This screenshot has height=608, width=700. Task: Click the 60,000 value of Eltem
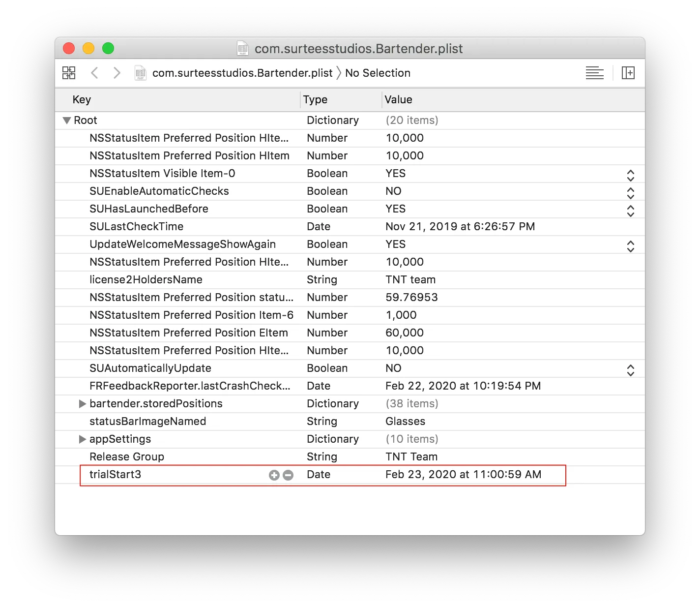(405, 333)
